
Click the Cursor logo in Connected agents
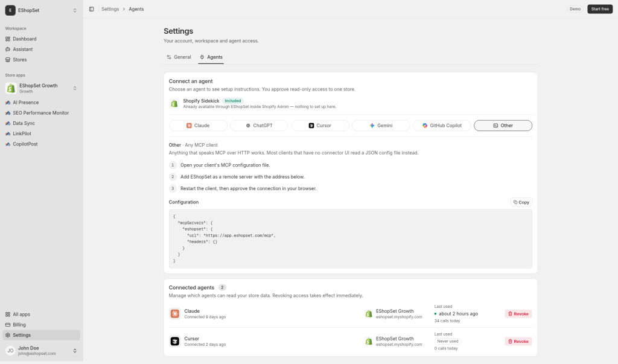pyautogui.click(x=174, y=341)
